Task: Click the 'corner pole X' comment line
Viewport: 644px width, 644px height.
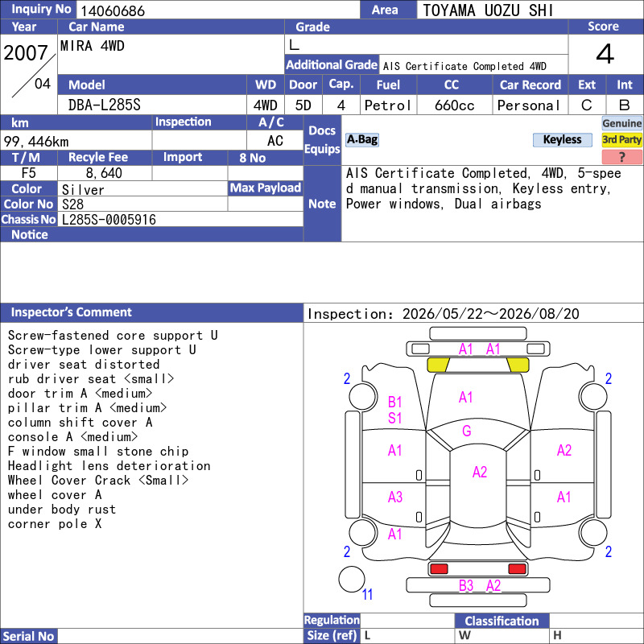Action: click(x=55, y=524)
